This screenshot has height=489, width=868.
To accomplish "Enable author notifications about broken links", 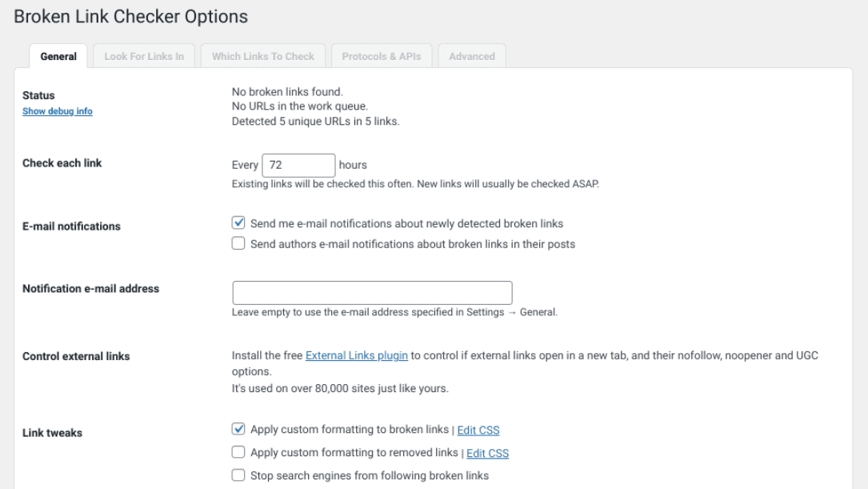I will pyautogui.click(x=238, y=244).
